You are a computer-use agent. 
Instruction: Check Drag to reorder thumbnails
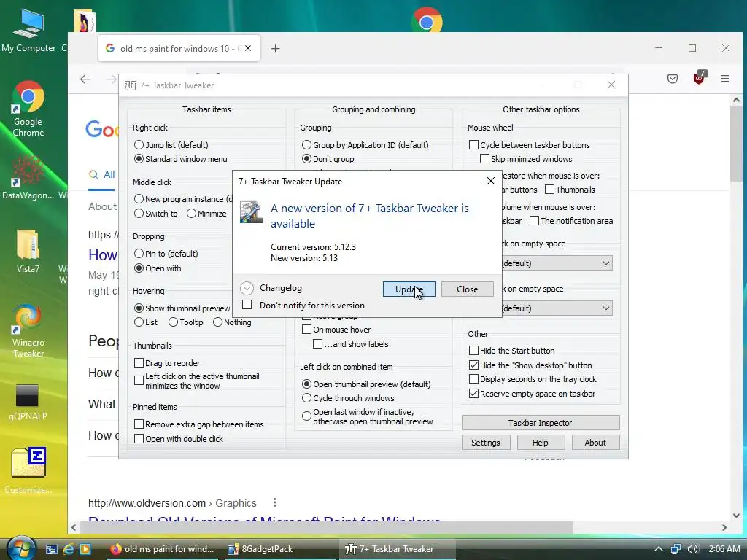click(139, 363)
